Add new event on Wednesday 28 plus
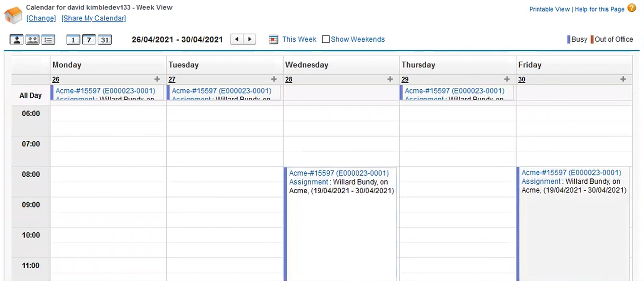This screenshot has height=281, width=644. point(390,79)
